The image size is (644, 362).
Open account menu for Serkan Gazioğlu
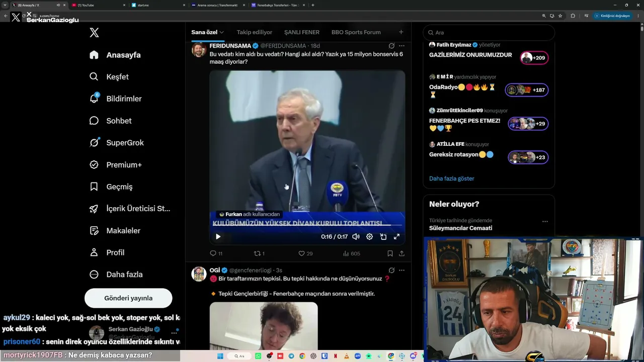175,332
